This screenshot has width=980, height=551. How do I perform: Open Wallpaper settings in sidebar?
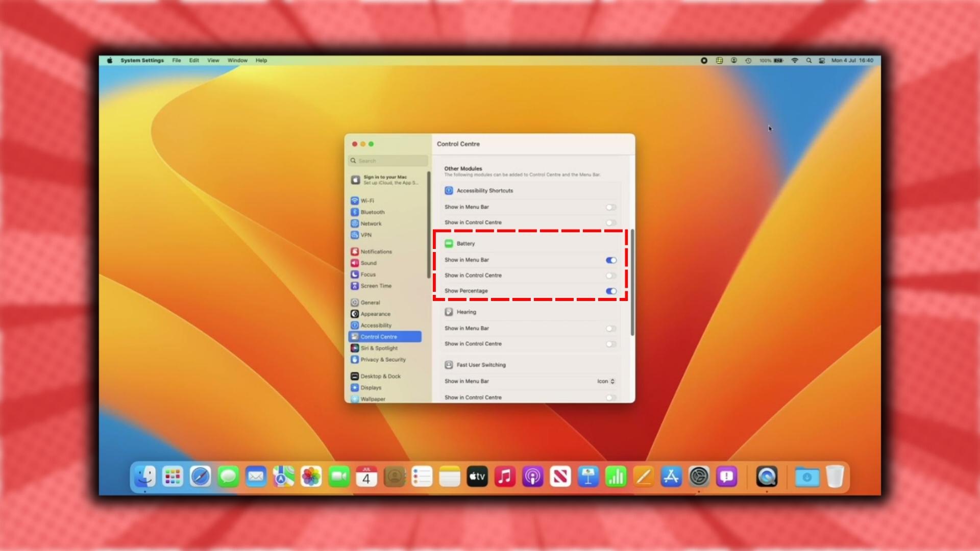(368, 399)
